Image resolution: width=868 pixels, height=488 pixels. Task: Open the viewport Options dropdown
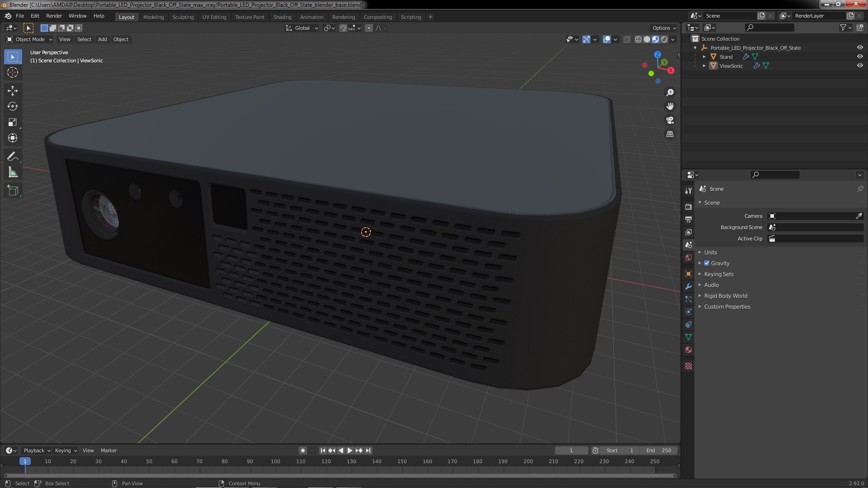point(664,28)
